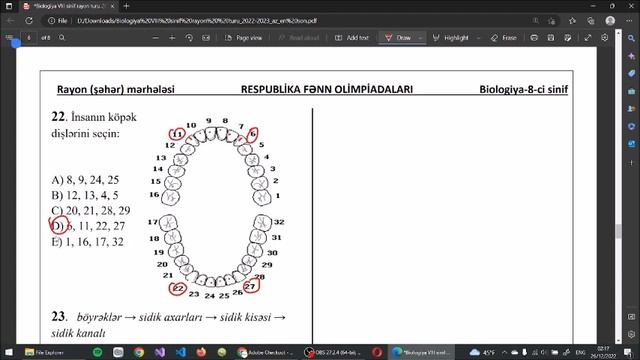Click answer option 'E) 1, 16, 17, 32'
This screenshot has height=360, width=640.
pos(87,242)
